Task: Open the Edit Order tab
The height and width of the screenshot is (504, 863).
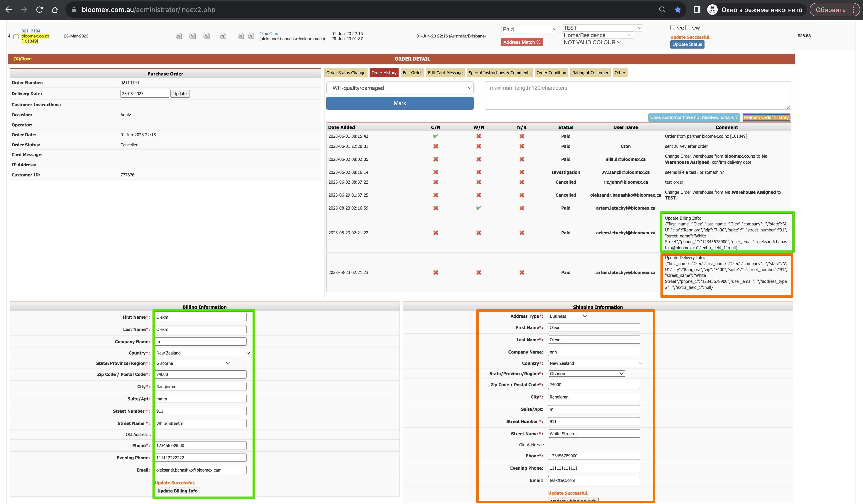Action: (412, 73)
